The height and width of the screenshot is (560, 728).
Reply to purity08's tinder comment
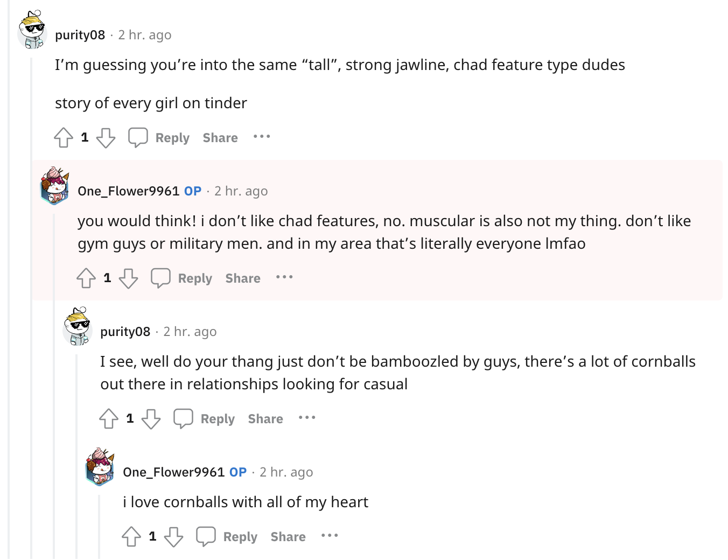[159, 138]
